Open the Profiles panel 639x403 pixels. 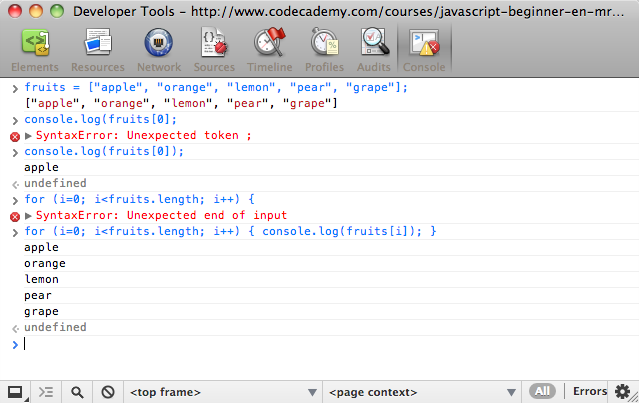click(x=324, y=49)
